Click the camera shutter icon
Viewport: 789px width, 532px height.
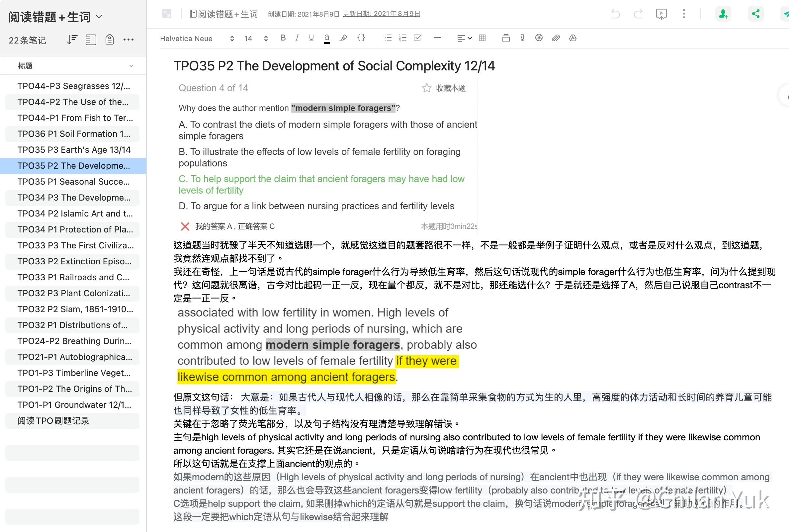coord(539,38)
